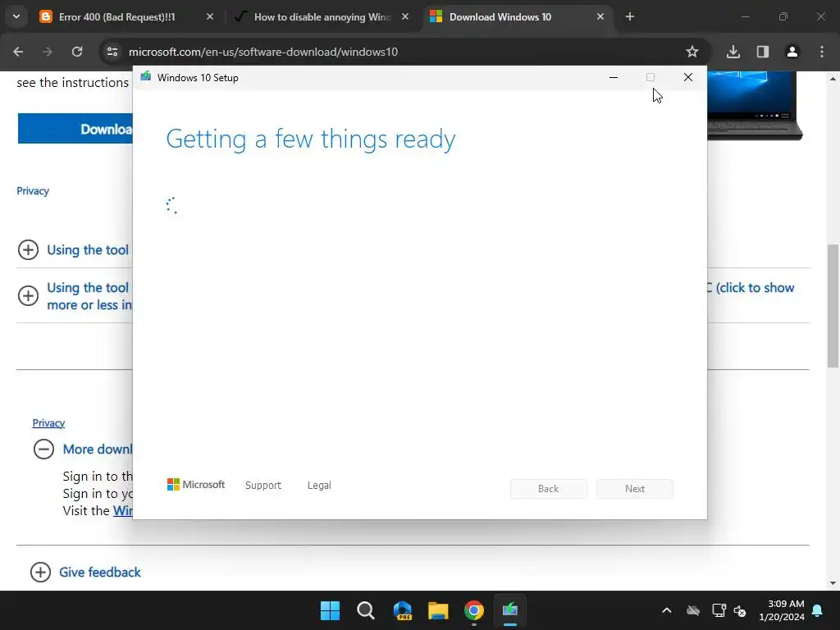Toggle Chrome side panel icon
The width and height of the screenshot is (840, 630).
click(762, 52)
